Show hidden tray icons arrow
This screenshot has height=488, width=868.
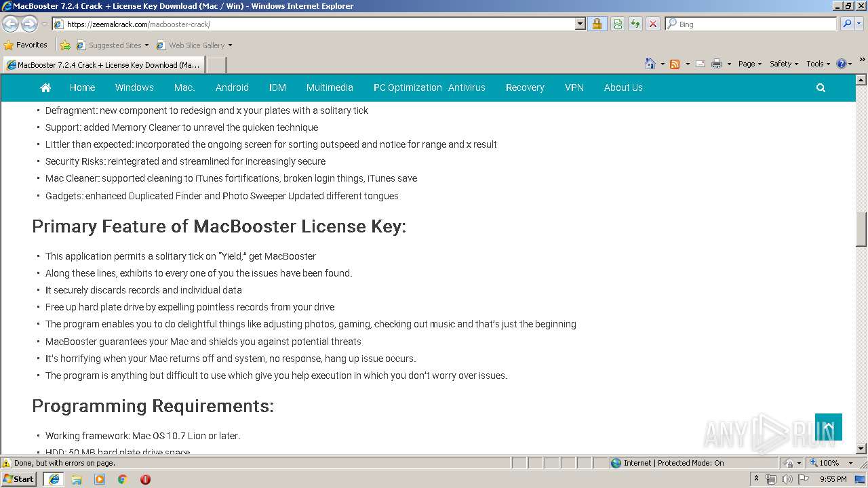(x=756, y=479)
